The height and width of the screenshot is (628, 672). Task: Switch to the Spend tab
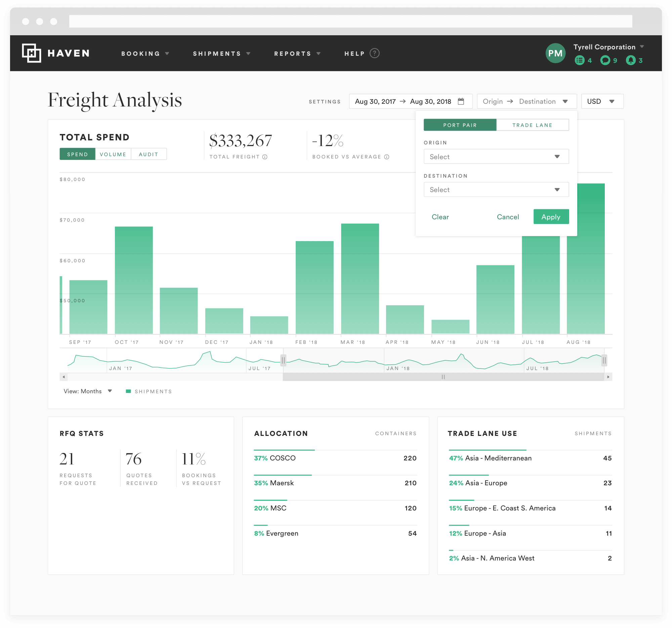coord(77,154)
